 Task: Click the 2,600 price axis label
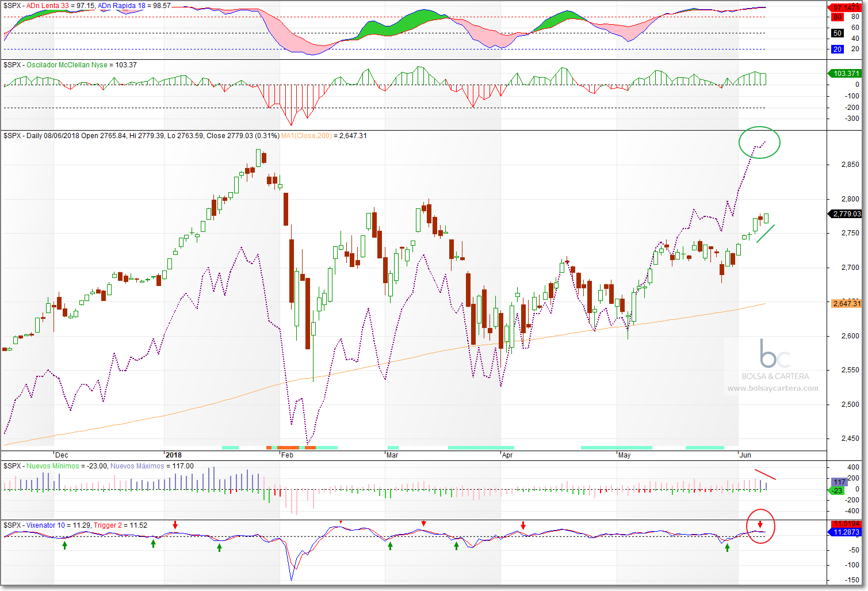click(x=850, y=336)
